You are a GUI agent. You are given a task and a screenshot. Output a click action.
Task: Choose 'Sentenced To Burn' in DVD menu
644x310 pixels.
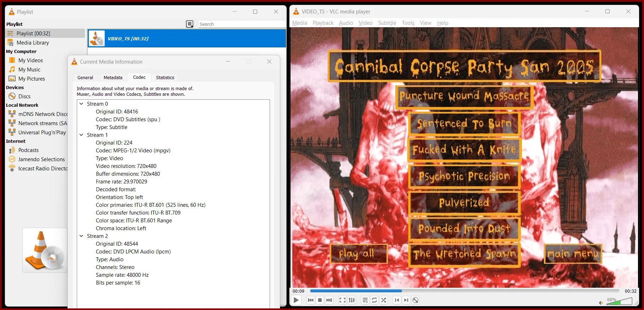(464, 123)
